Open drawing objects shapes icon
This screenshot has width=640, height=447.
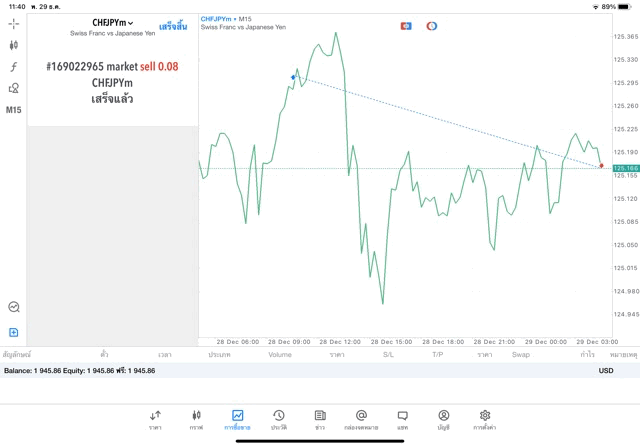pos(14,88)
